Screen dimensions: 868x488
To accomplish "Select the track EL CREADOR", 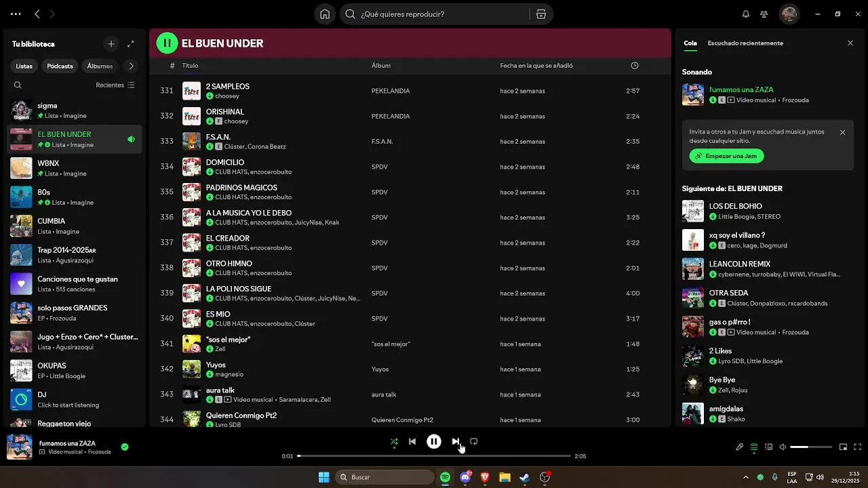I will click(x=410, y=243).
